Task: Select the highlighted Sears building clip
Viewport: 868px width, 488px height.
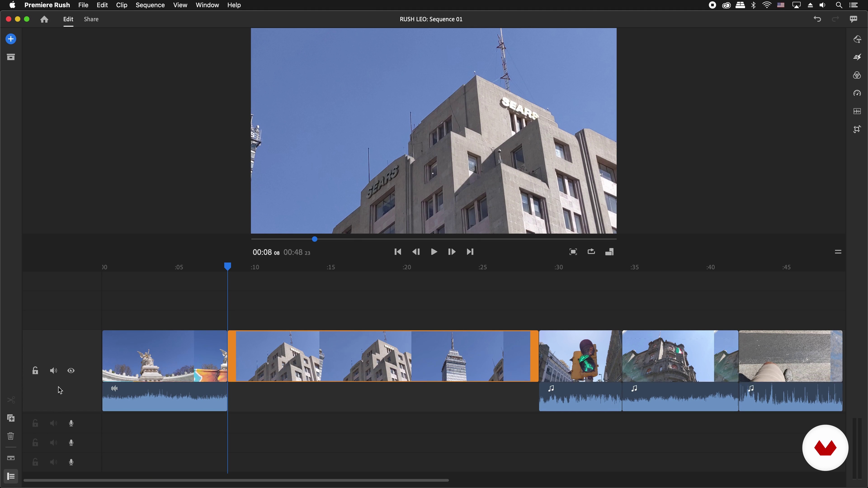Action: (x=383, y=356)
